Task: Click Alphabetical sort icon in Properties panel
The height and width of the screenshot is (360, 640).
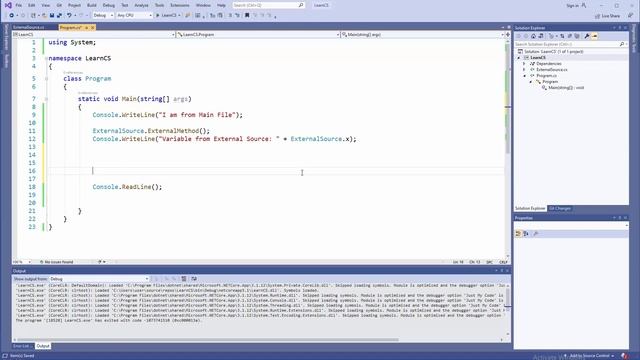Action: [x=526, y=233]
